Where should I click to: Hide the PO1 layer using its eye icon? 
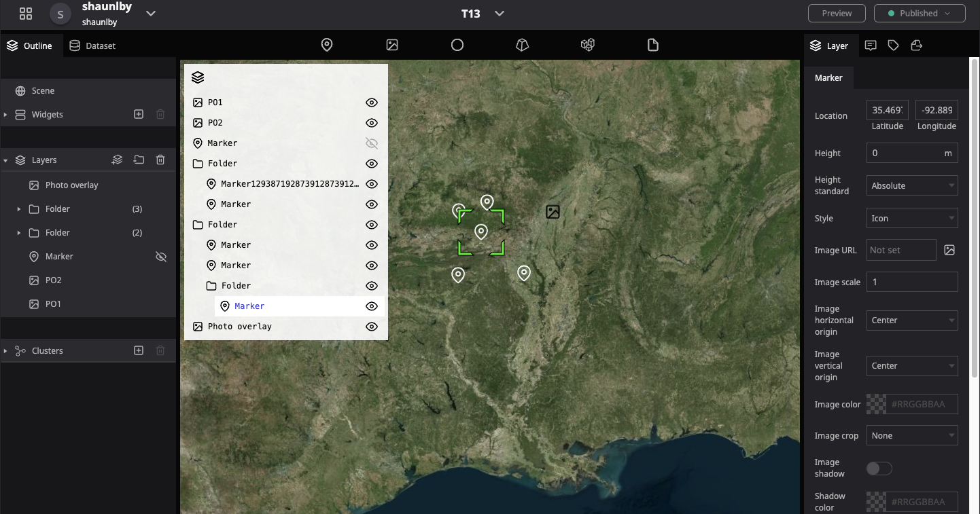coord(371,102)
